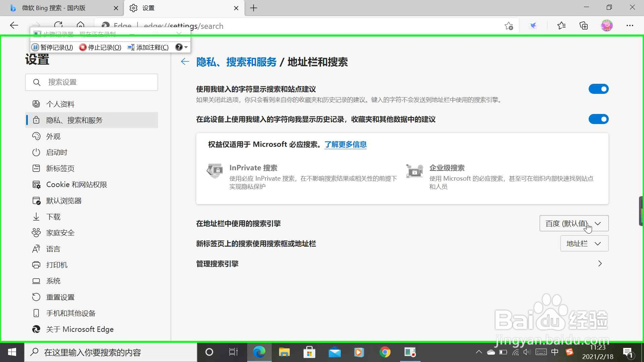Disable 使用我键入的字符显示搜索和站点建议 toggle

pos(599,89)
